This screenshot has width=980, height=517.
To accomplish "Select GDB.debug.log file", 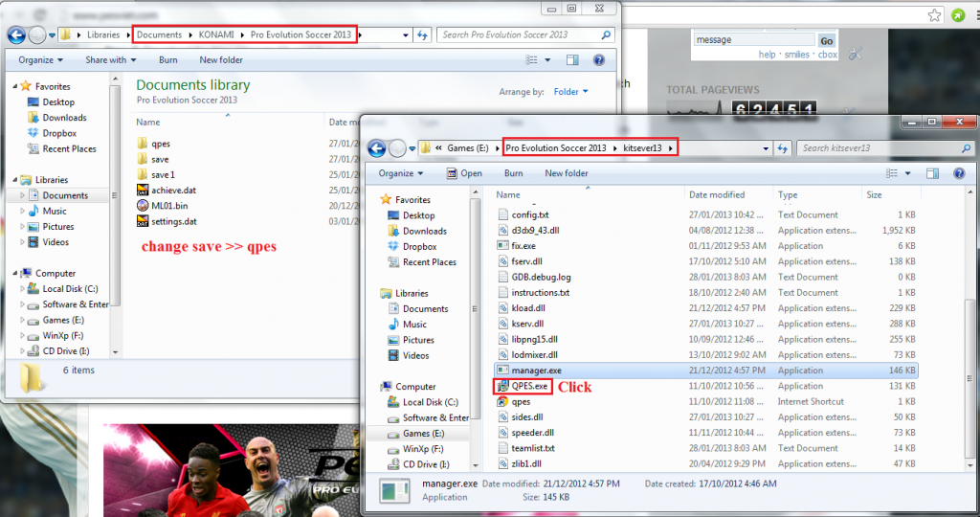I will point(534,277).
